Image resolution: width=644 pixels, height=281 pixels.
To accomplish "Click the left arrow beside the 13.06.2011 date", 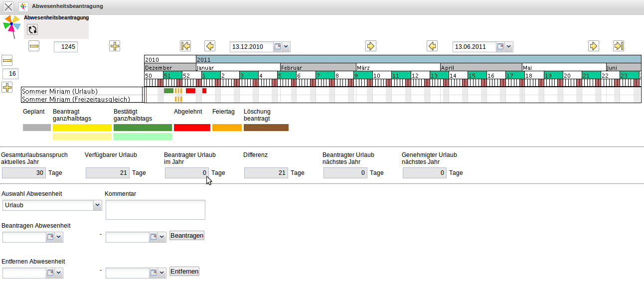I will click(x=432, y=46).
